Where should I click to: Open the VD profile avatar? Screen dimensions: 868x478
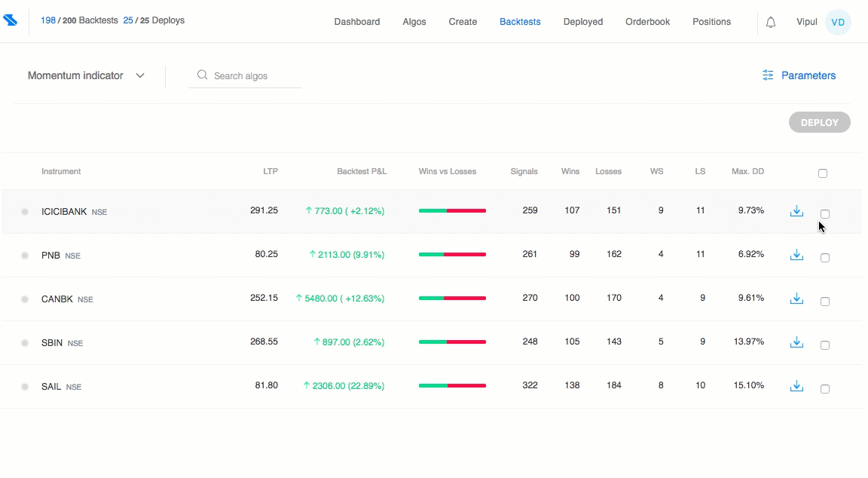(838, 22)
